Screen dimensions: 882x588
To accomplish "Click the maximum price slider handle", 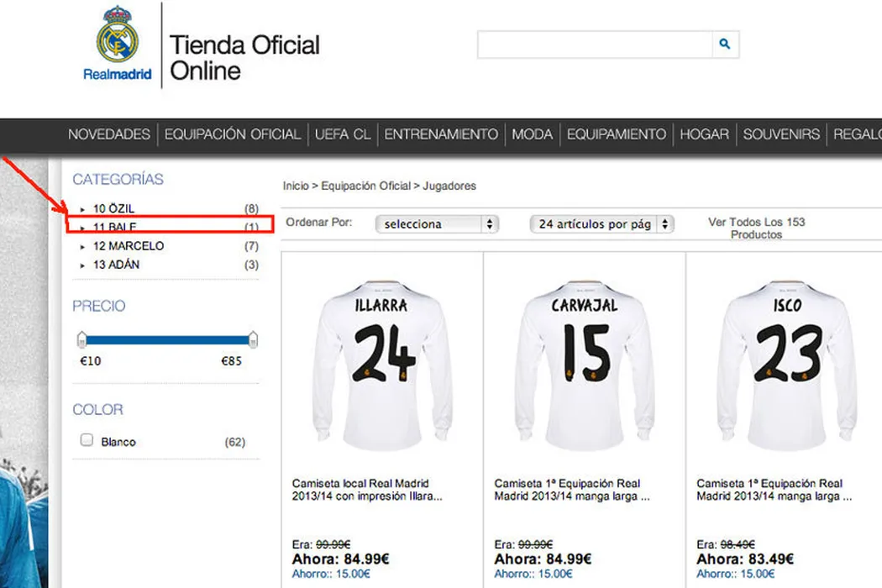I will coord(254,340).
